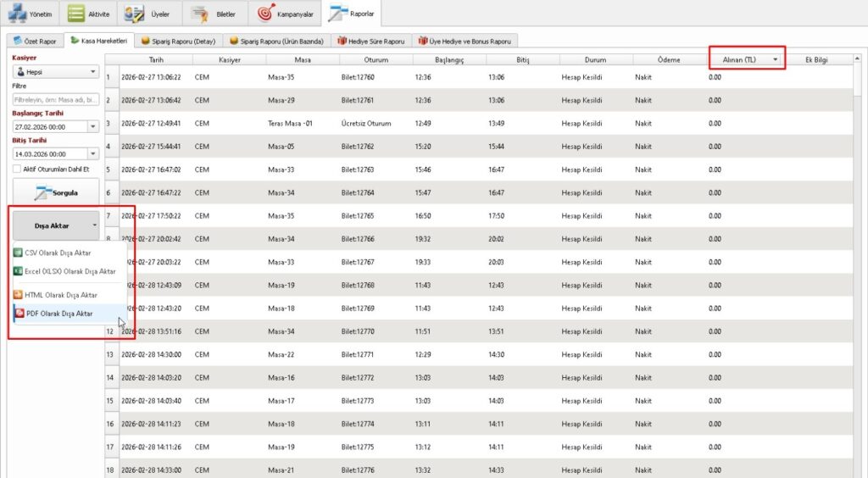Open the Başlangıç Tarihi date picker
The height and width of the screenshot is (478, 868).
pyautogui.click(x=92, y=127)
